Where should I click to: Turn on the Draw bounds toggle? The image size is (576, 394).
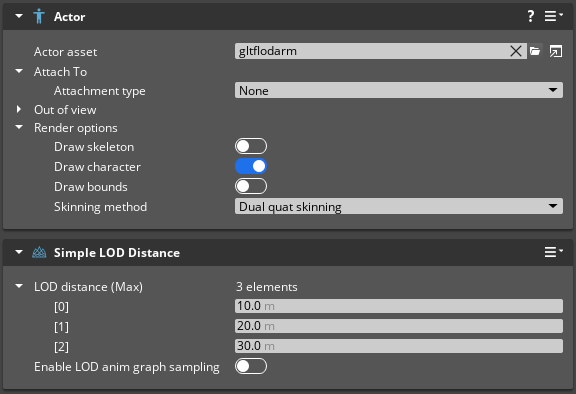point(251,186)
